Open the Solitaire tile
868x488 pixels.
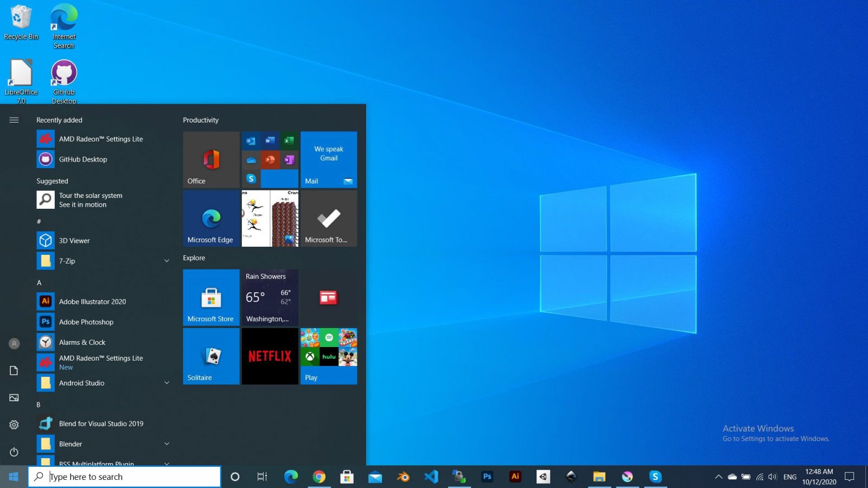click(211, 356)
